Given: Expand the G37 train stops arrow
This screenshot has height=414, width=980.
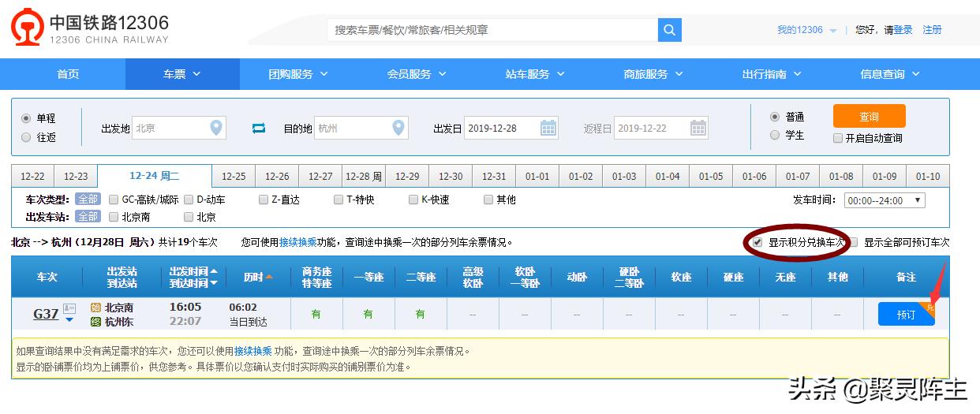Looking at the screenshot, I should pos(69,319).
